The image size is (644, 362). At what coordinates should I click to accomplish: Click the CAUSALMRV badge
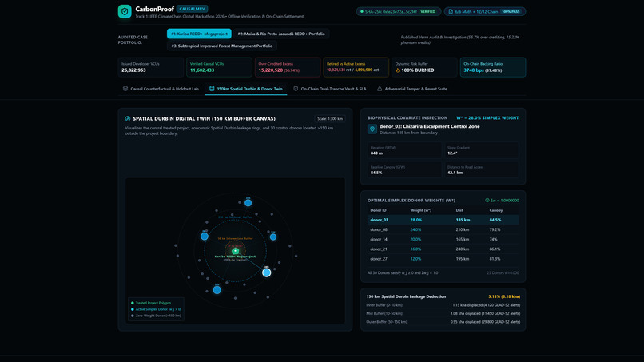193,9
